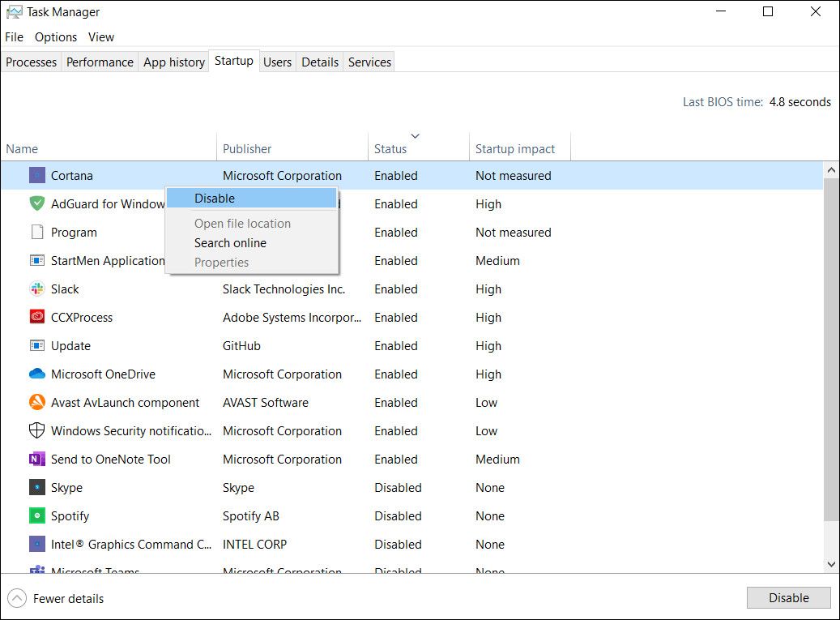Click the Windows Security shield icon
This screenshot has height=620, width=840.
[x=37, y=431]
